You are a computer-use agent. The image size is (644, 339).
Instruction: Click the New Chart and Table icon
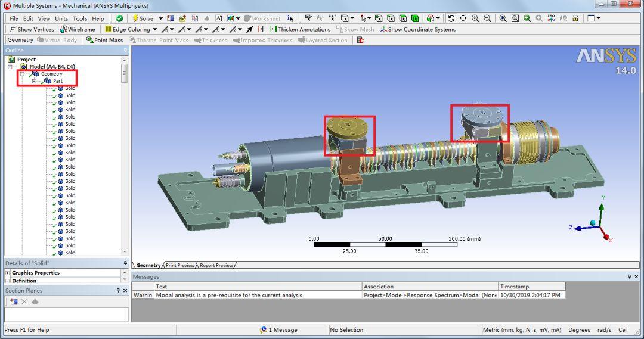point(194,18)
